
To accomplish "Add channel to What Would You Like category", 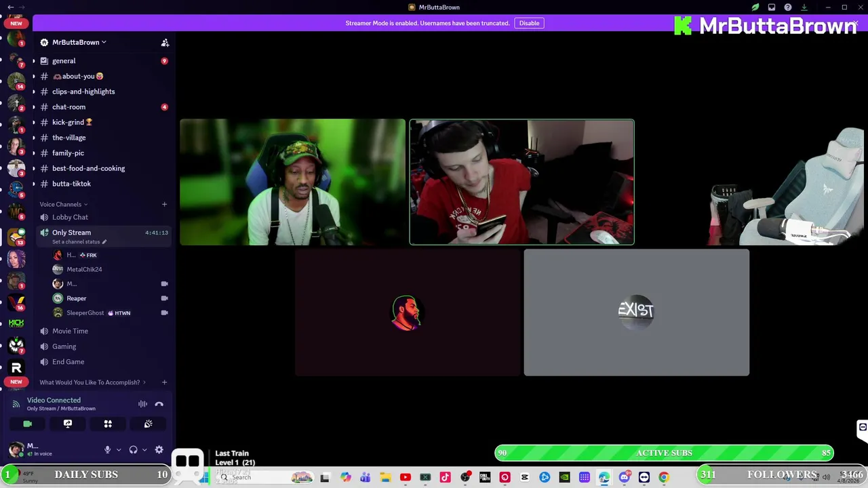I will (164, 382).
